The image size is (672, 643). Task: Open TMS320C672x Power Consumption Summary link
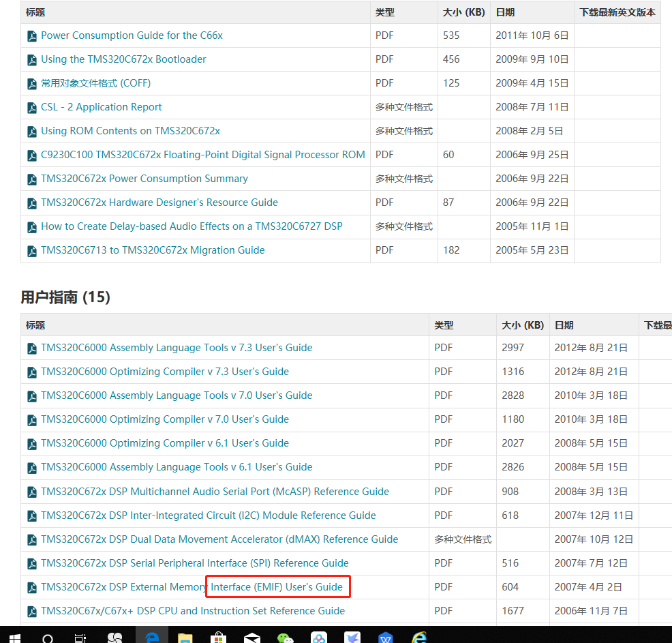tap(144, 179)
